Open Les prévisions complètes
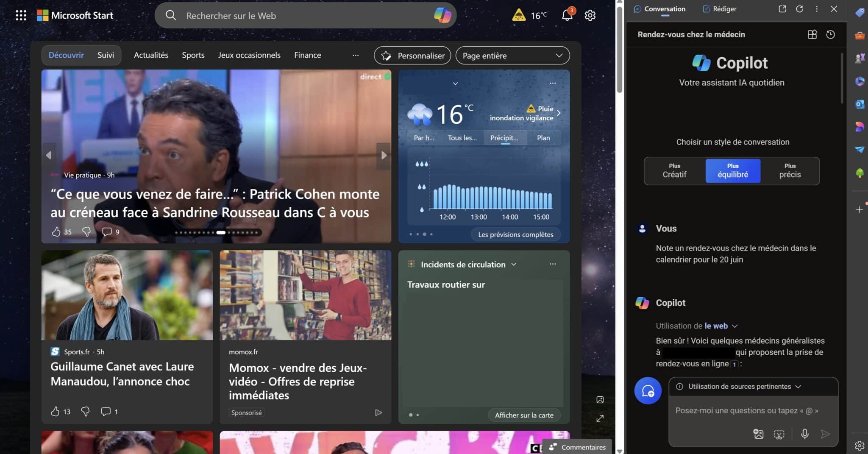The height and width of the screenshot is (454, 868). point(516,234)
